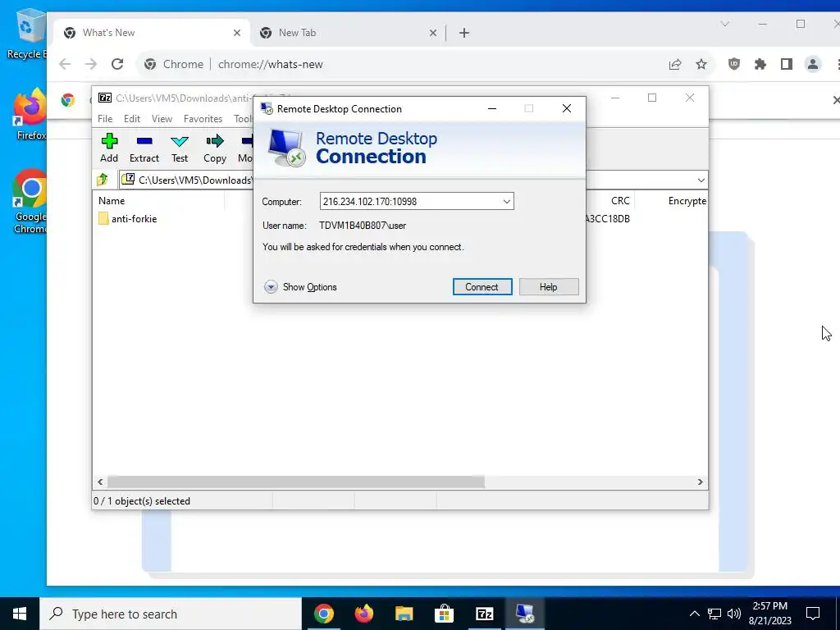The width and height of the screenshot is (840, 630).
Task: Click the taskbar search box
Action: 171,614
